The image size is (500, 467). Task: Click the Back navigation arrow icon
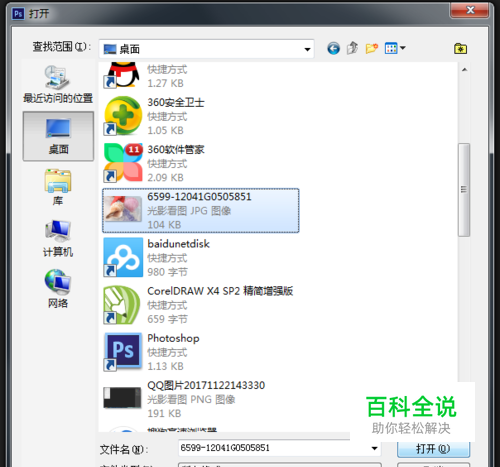(x=333, y=49)
